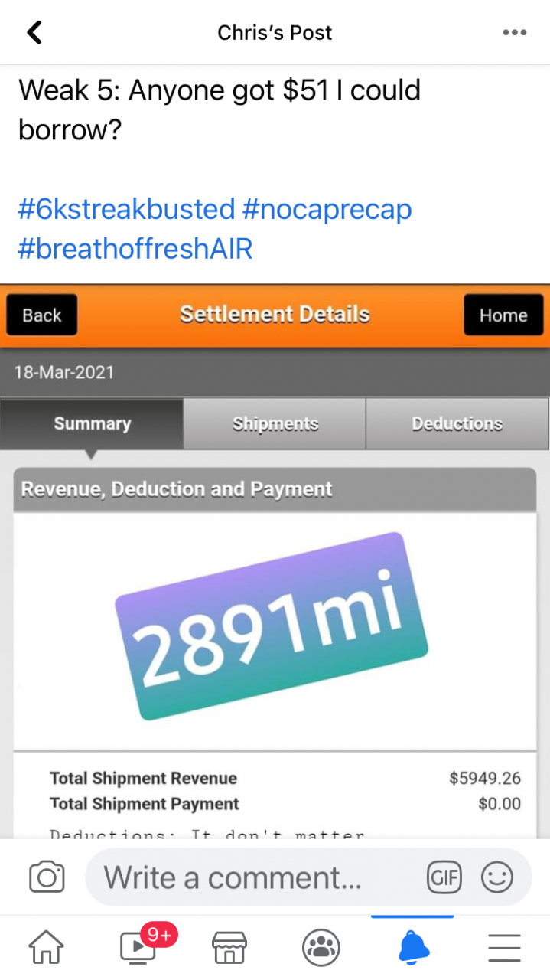Open the hamburger menu icon
550x980 pixels.
(x=504, y=948)
